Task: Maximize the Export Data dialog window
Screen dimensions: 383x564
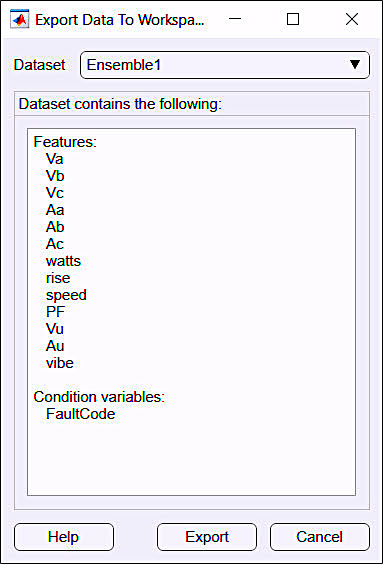Action: click(293, 19)
